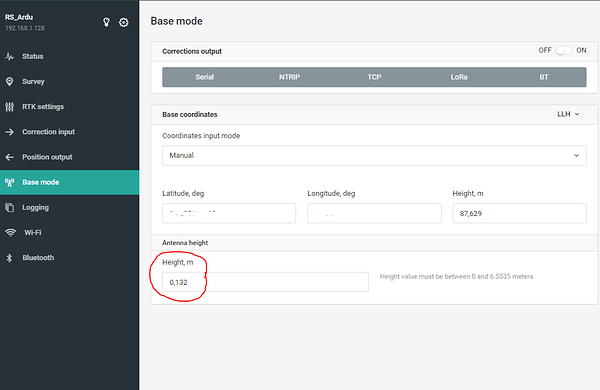Click the Logging documents icon
The width and height of the screenshot is (600, 390).
click(10, 207)
